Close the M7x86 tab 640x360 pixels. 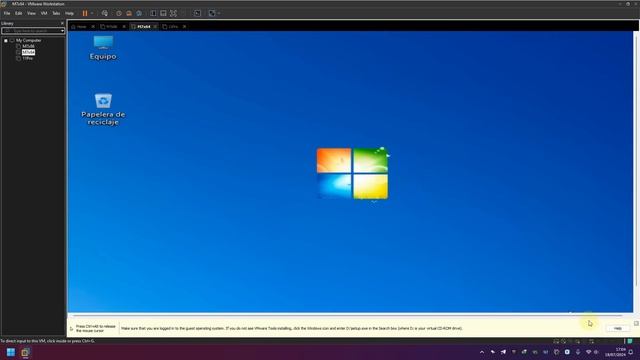tap(124, 27)
